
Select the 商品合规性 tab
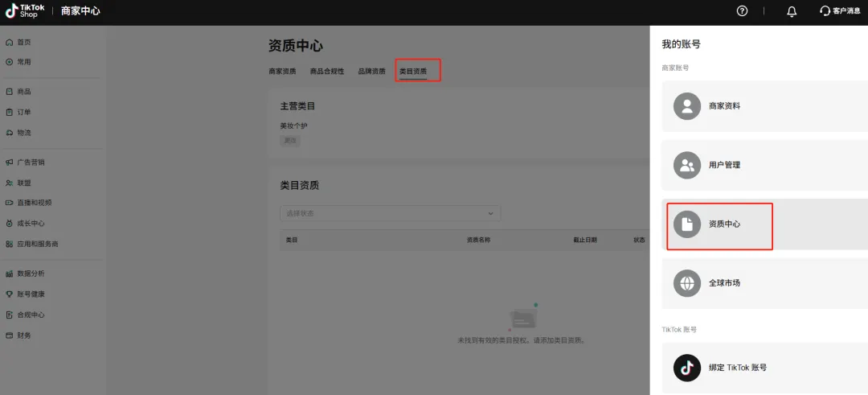tap(327, 72)
